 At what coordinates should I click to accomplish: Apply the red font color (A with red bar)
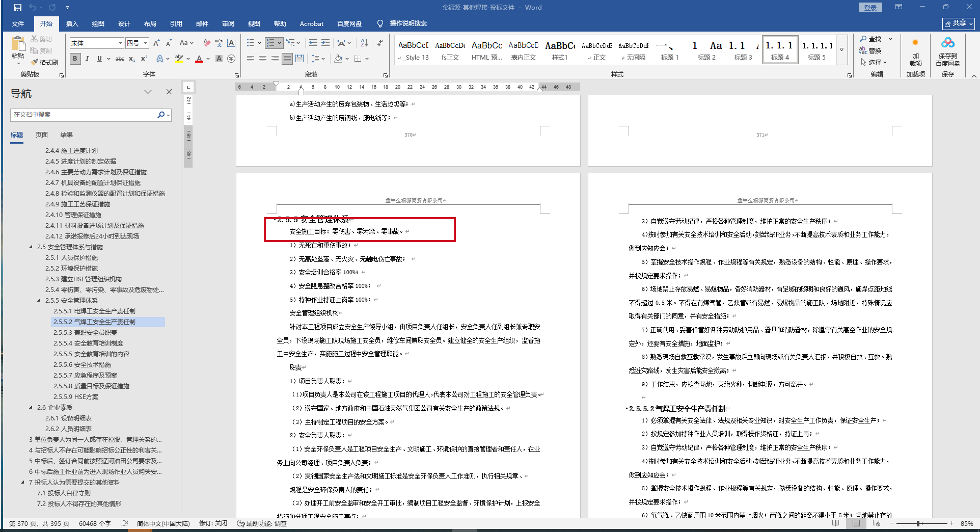coord(199,59)
